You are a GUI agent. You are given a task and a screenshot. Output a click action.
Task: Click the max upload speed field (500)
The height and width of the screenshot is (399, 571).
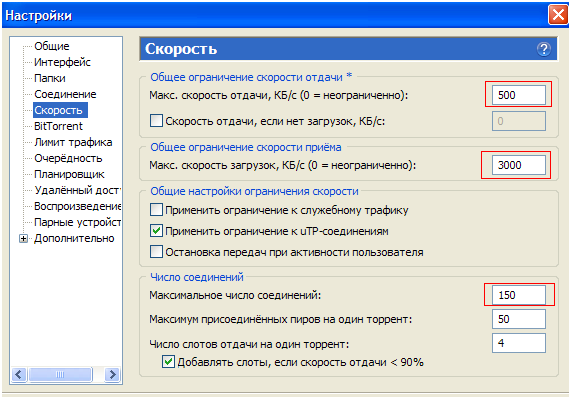(519, 95)
